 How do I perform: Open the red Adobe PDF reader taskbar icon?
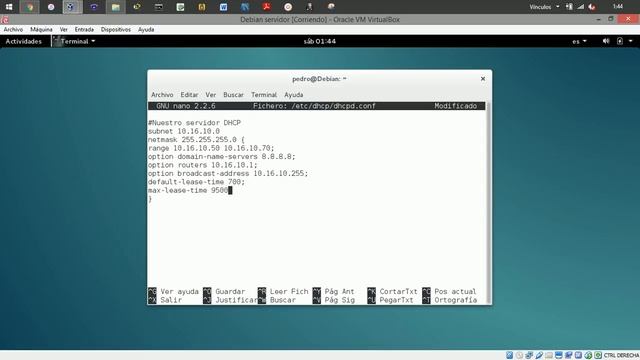click(x=266, y=7)
